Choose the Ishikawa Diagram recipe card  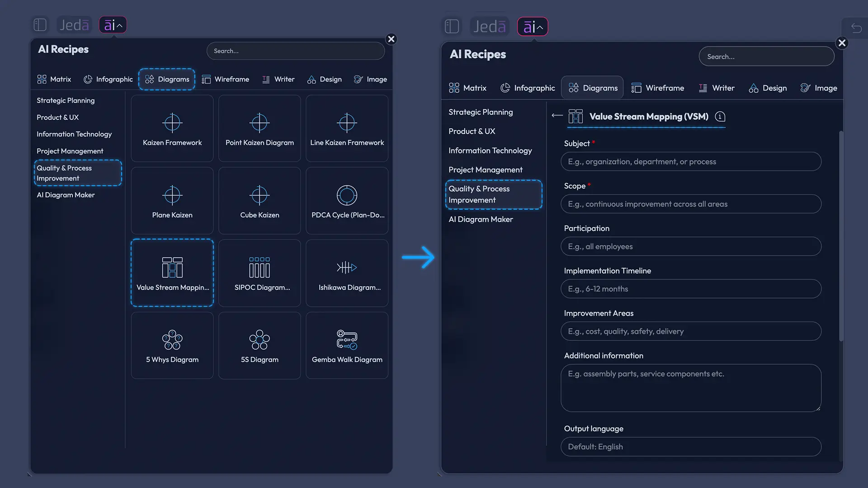click(x=347, y=273)
